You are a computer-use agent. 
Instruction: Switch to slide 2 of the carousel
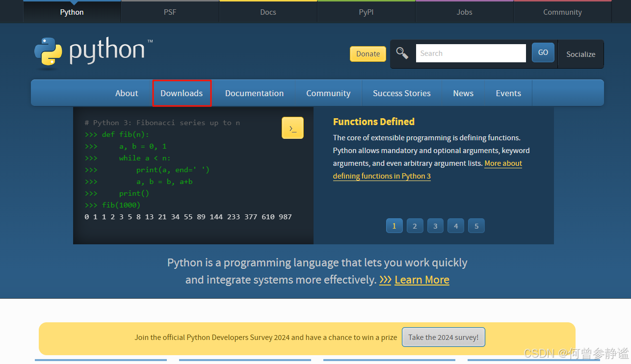click(415, 226)
